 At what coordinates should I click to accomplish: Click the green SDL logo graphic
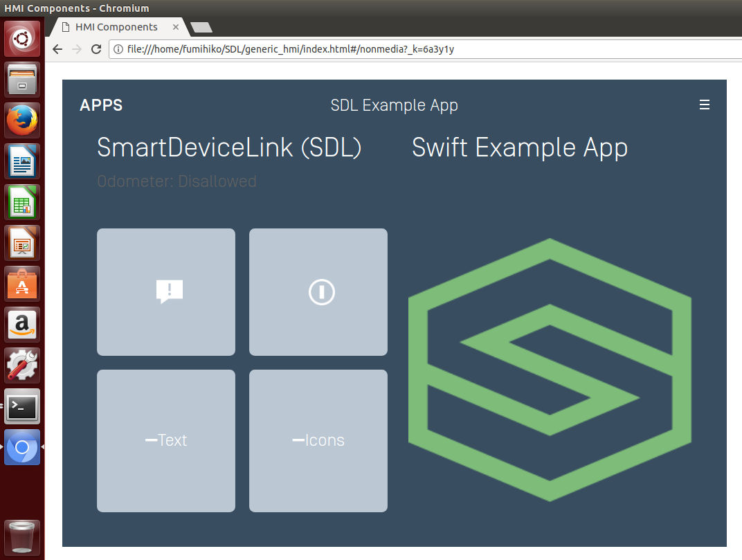[550, 370]
